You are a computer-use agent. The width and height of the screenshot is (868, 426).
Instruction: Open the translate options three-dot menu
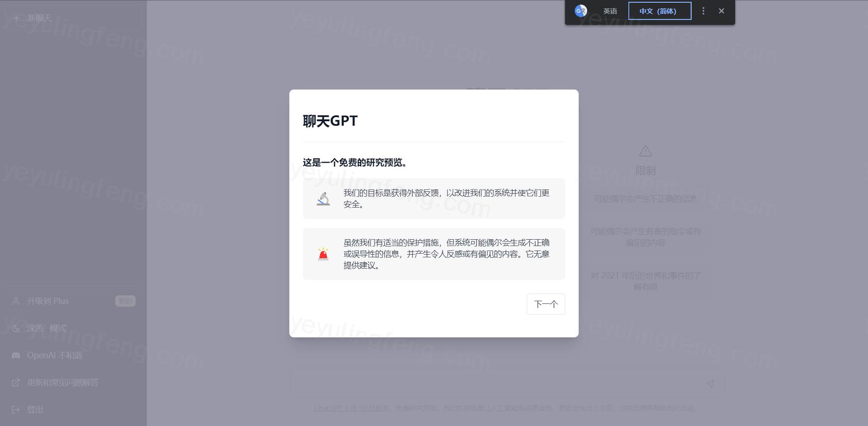(703, 11)
